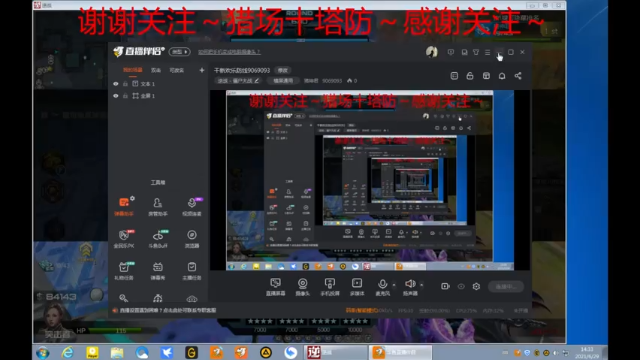The width and height of the screenshot is (640, 360).
Task: Toggle visibility of 文本 1 layer
Action: point(116,84)
